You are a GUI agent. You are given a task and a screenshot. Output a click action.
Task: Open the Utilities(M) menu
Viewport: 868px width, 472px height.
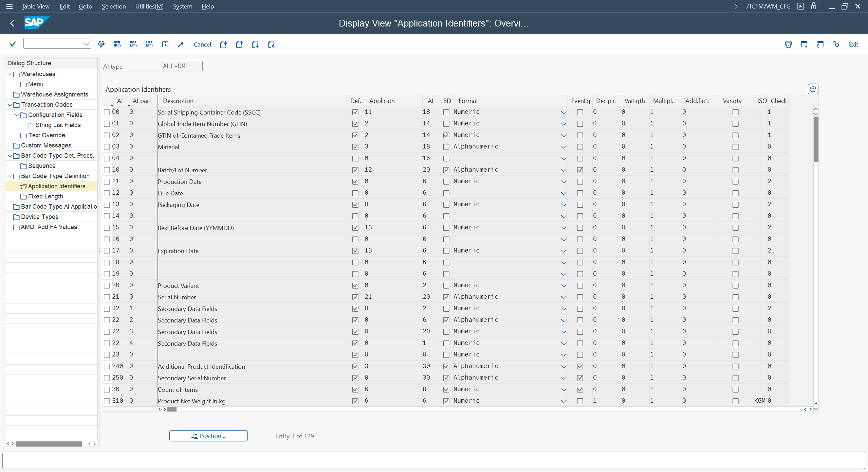pyautogui.click(x=149, y=6)
